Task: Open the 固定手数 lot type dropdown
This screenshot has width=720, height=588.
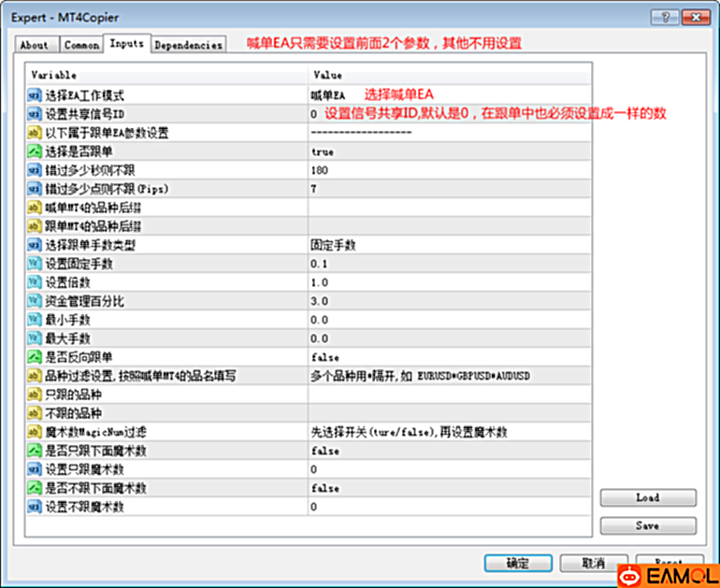Action: point(333,245)
